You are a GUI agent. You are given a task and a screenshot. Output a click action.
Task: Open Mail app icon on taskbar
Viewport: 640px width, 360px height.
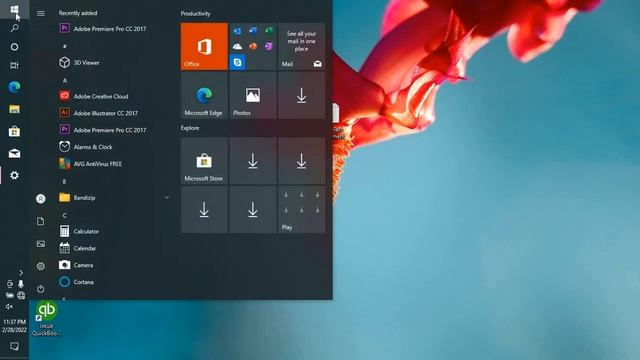point(14,153)
